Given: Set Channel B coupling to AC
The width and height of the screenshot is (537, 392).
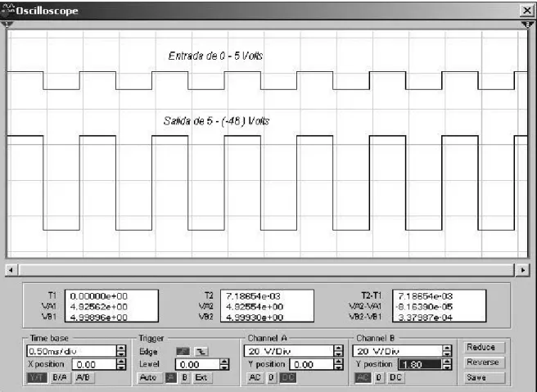Looking at the screenshot, I should [x=363, y=377].
